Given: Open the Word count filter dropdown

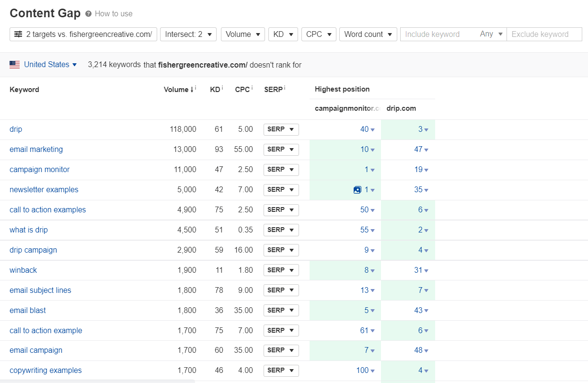Looking at the screenshot, I should 368,35.
